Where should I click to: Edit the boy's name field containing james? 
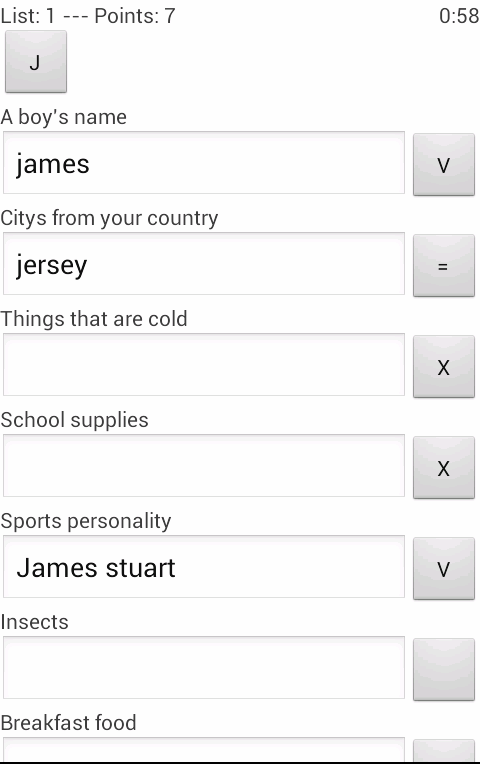pyautogui.click(x=204, y=163)
